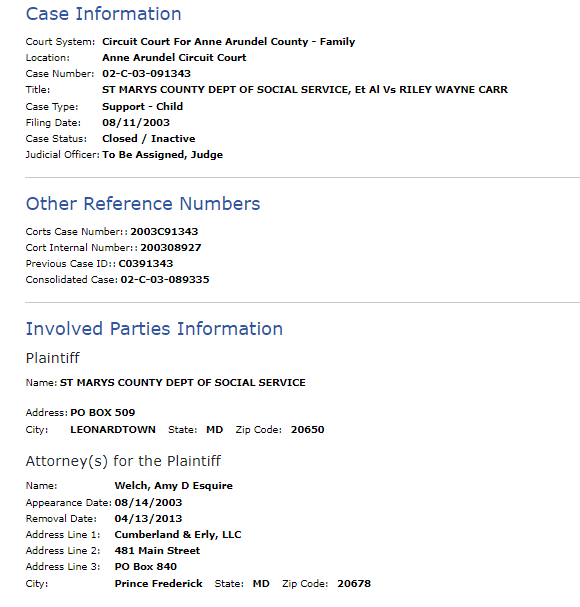Click the filing date 08/11/2003
This screenshot has width=580, height=607.
click(x=136, y=123)
